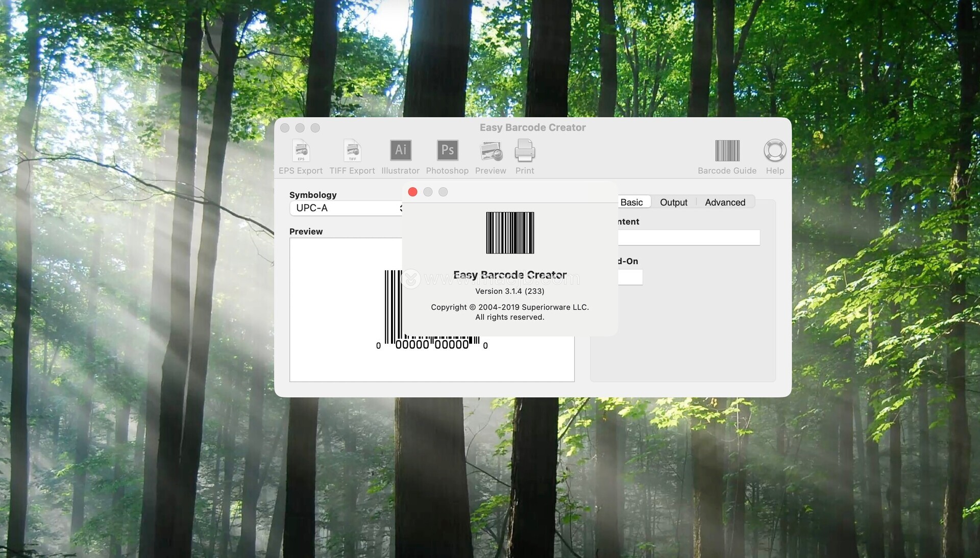Open the Help lifebuoy icon
Image resolution: width=980 pixels, height=558 pixels.
tap(774, 151)
